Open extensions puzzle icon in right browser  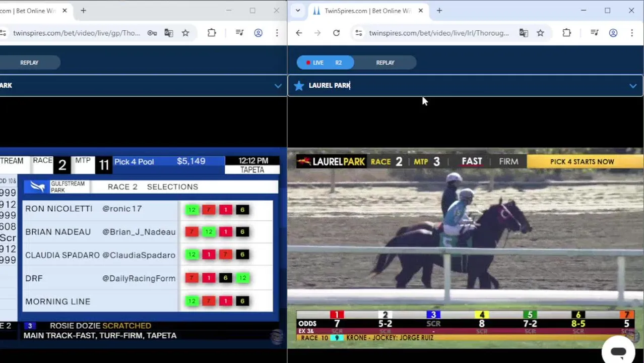coord(567,33)
